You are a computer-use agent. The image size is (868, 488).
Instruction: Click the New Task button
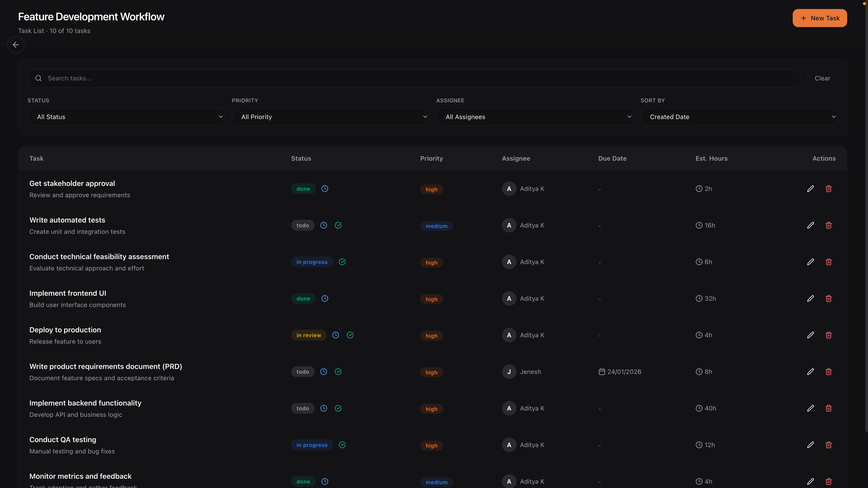pos(819,18)
